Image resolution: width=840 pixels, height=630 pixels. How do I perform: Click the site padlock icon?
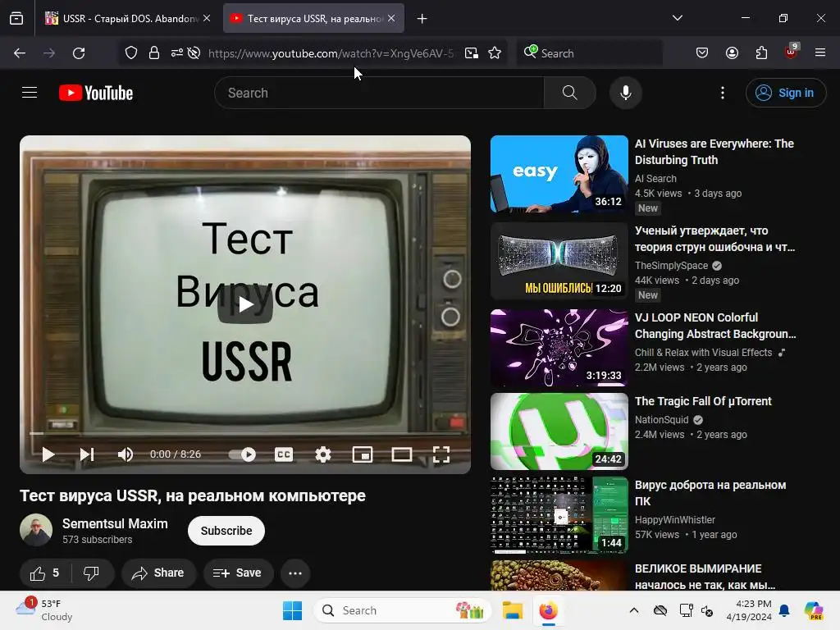pyautogui.click(x=154, y=53)
